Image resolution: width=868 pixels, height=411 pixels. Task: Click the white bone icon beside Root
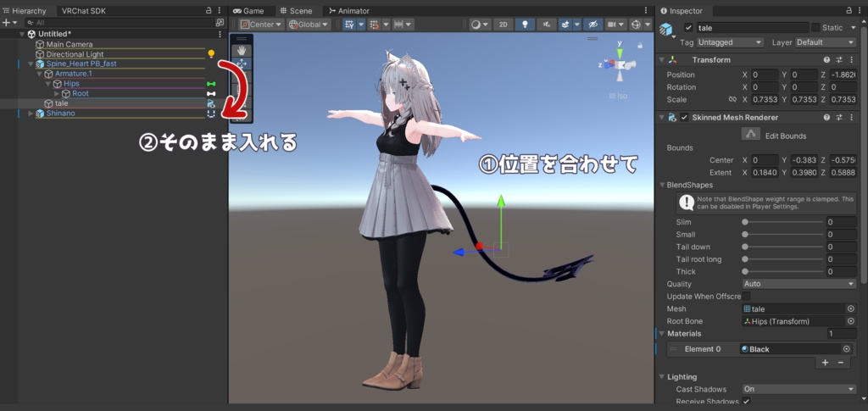(x=211, y=93)
